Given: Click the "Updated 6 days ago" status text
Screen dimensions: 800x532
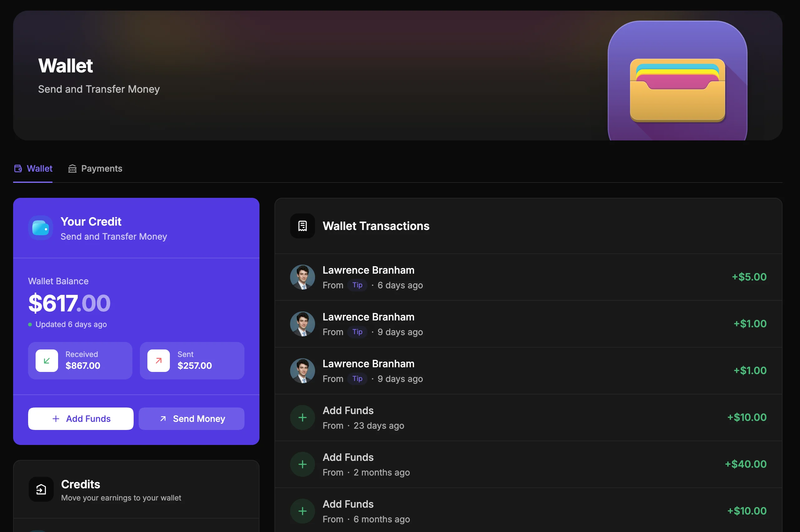Looking at the screenshot, I should pyautogui.click(x=71, y=325).
